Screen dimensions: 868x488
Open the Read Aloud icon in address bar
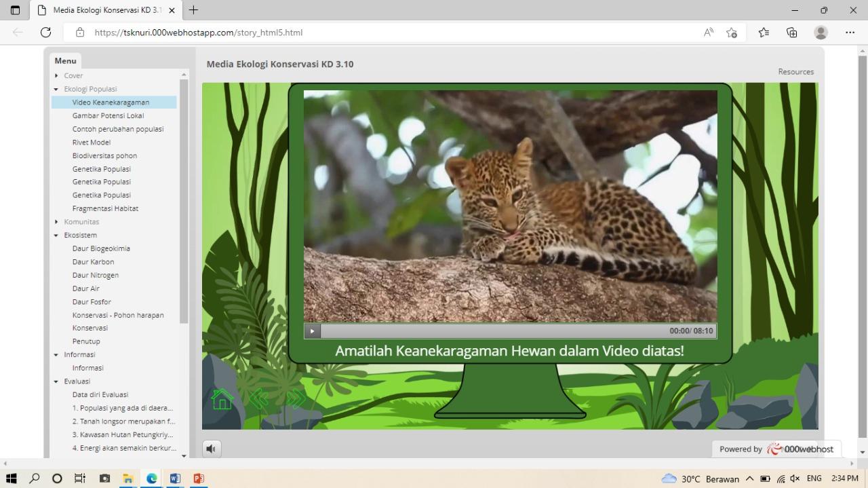(x=709, y=32)
